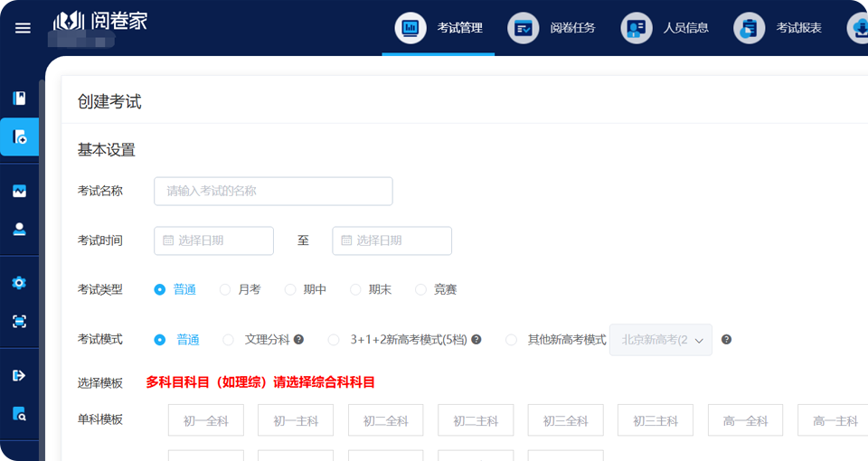Select the 月考 exam type radio button
868x461 pixels.
pyautogui.click(x=226, y=289)
